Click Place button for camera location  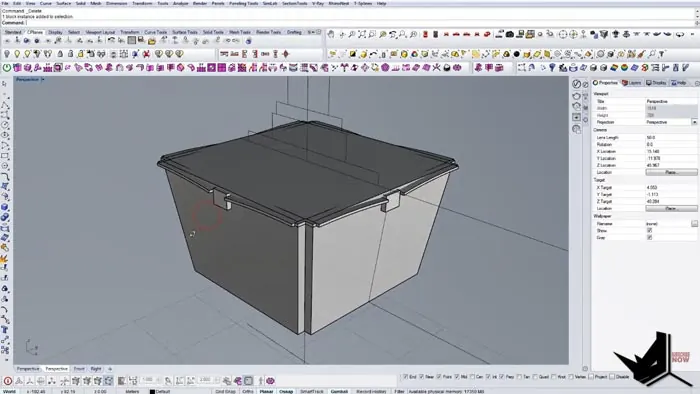click(671, 172)
